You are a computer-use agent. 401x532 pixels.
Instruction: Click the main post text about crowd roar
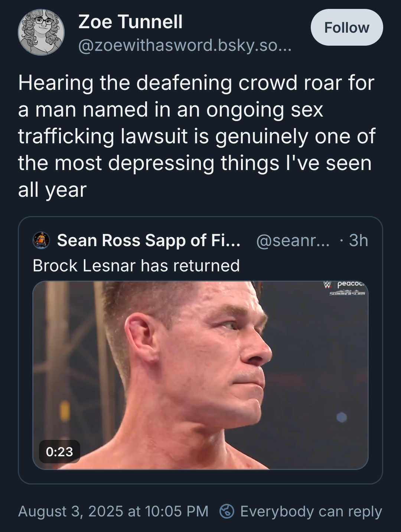pyautogui.click(x=197, y=136)
